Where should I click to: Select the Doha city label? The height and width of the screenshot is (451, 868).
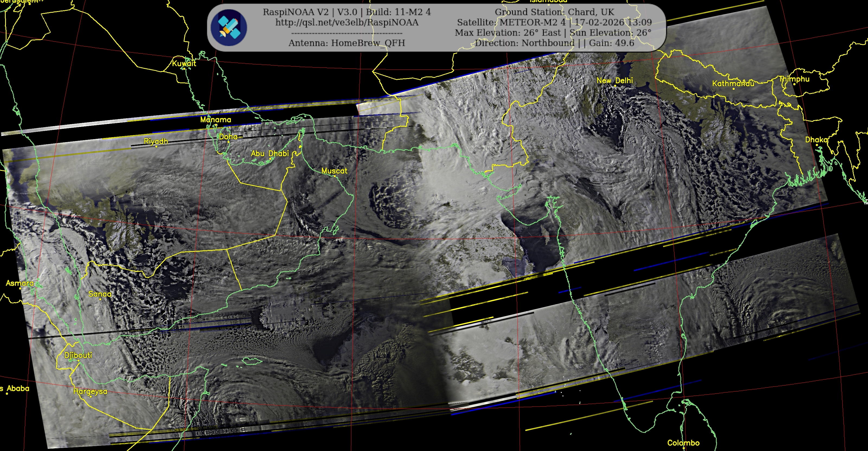coord(228,137)
